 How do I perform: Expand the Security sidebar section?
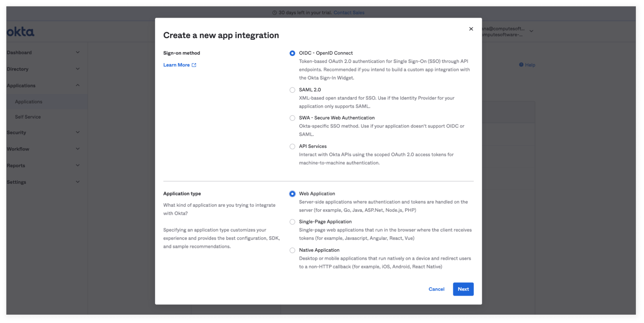tap(78, 132)
